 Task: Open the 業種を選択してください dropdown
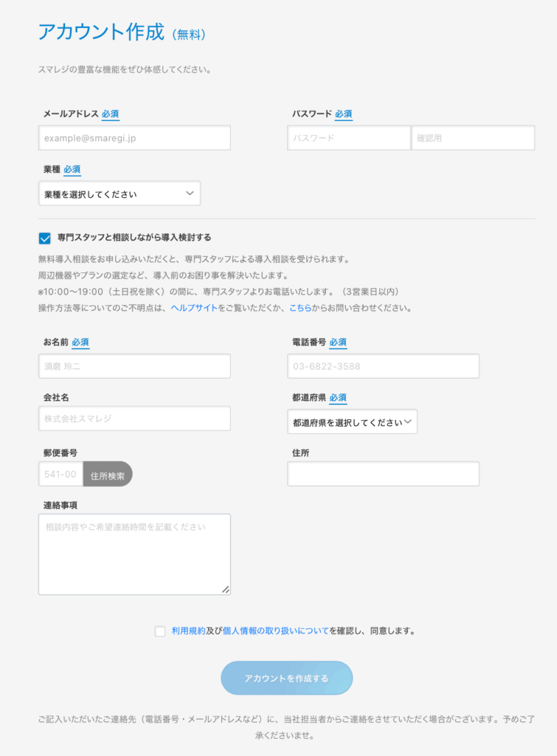120,193
